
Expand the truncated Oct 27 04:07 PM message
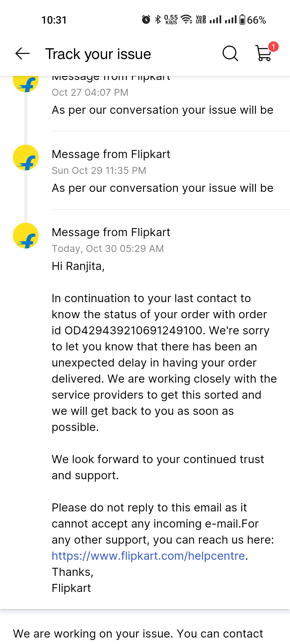coord(162,110)
